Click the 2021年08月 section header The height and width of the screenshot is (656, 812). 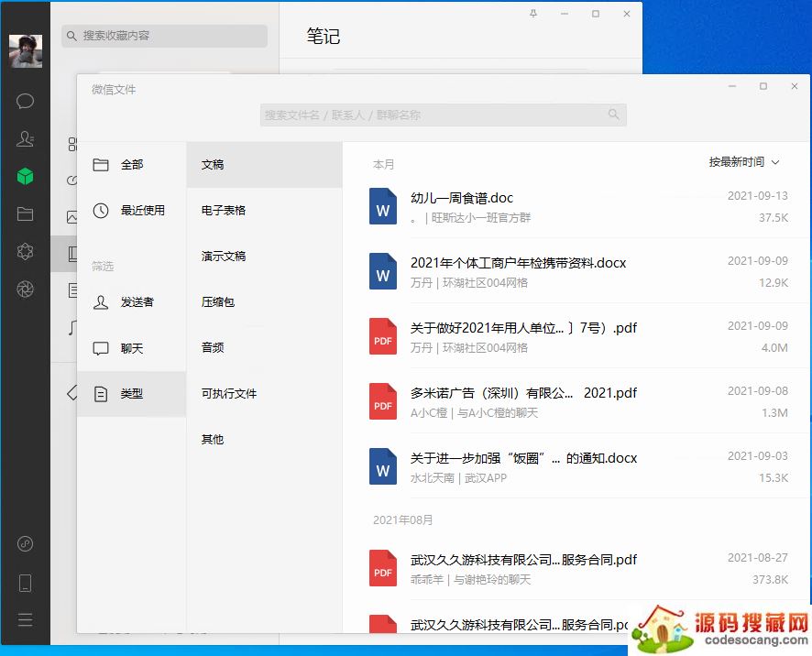point(403,519)
